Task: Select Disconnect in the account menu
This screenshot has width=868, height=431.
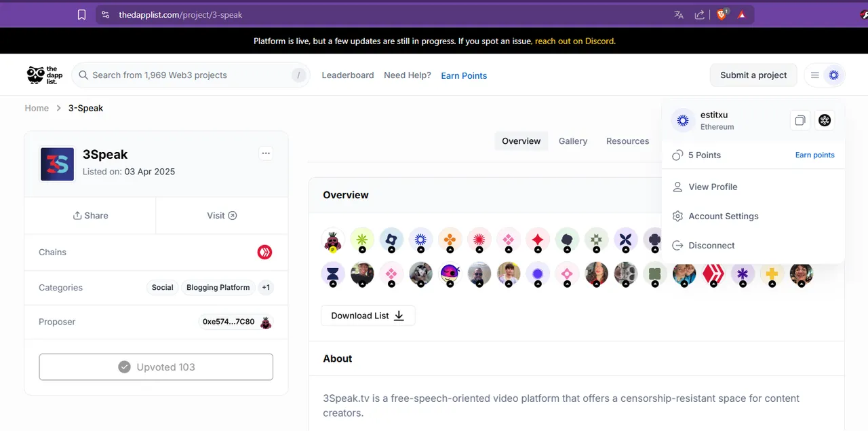Action: click(x=711, y=245)
